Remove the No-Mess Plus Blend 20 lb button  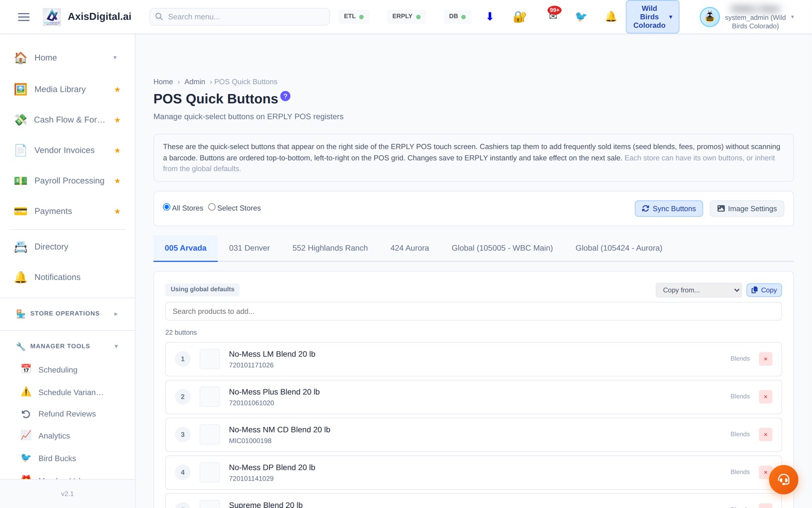[765, 397]
